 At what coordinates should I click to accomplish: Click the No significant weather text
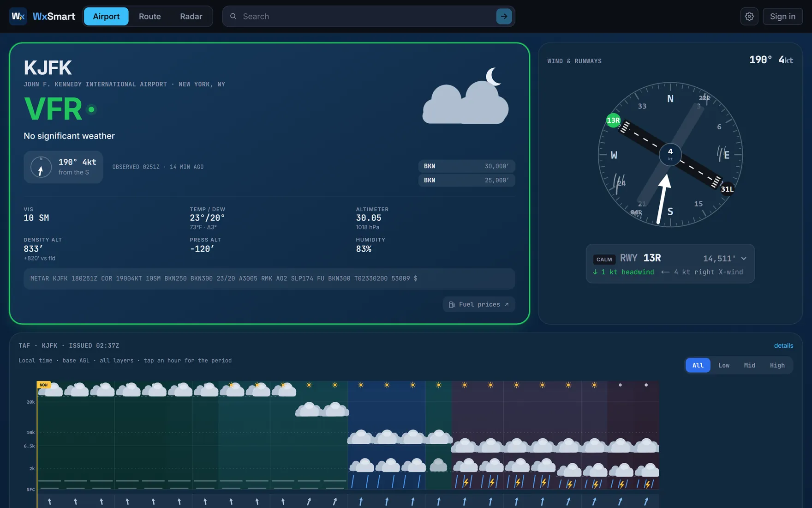pos(69,136)
